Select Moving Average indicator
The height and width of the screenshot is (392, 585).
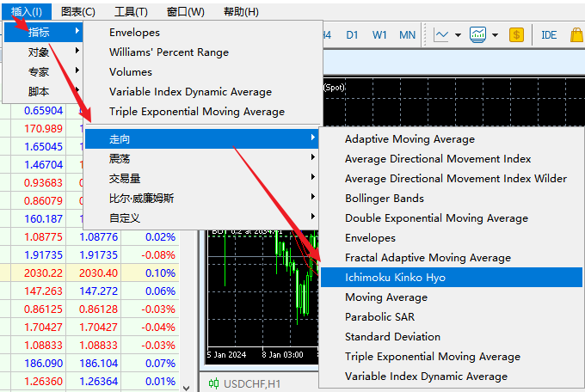click(452, 297)
